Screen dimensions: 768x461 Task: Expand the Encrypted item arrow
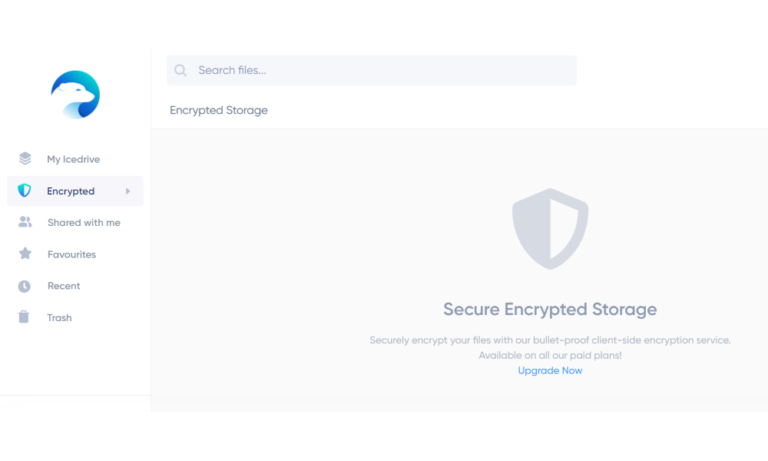[128, 191]
